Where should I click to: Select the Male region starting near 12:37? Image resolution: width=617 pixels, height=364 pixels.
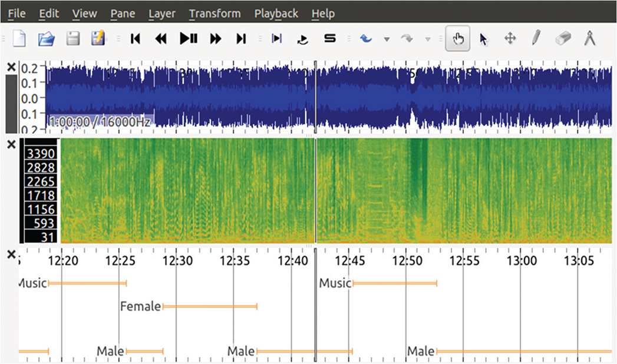pyautogui.click(x=305, y=351)
